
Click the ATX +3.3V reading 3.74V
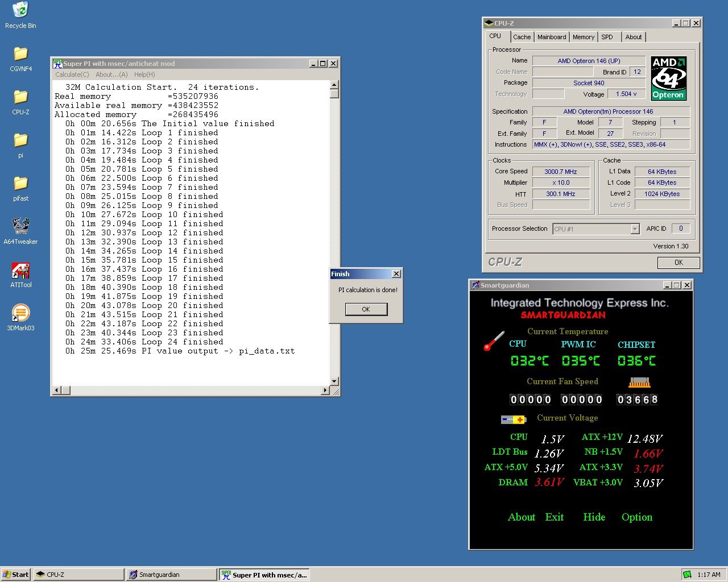648,469
